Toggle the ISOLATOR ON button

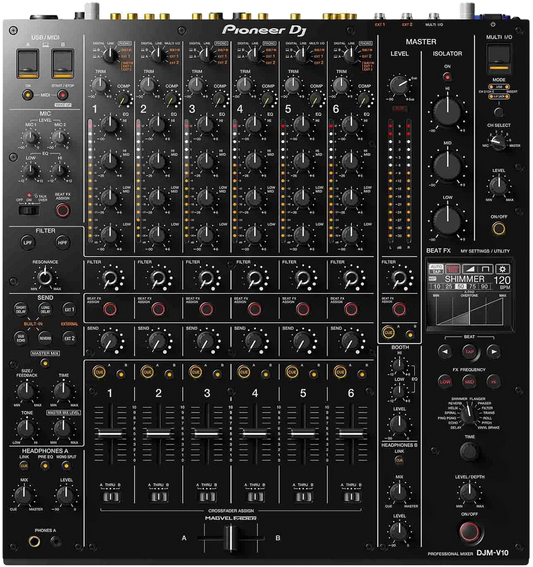[447, 77]
